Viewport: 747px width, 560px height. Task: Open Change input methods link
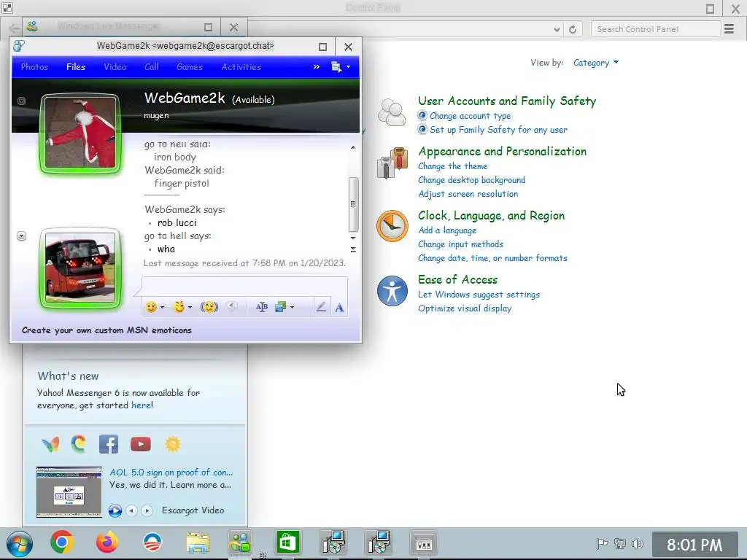(460, 244)
